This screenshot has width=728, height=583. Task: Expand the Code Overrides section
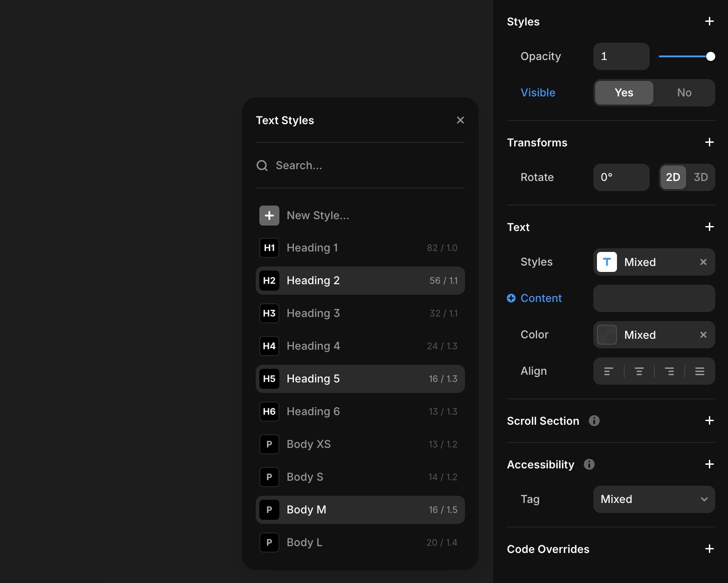tap(709, 549)
